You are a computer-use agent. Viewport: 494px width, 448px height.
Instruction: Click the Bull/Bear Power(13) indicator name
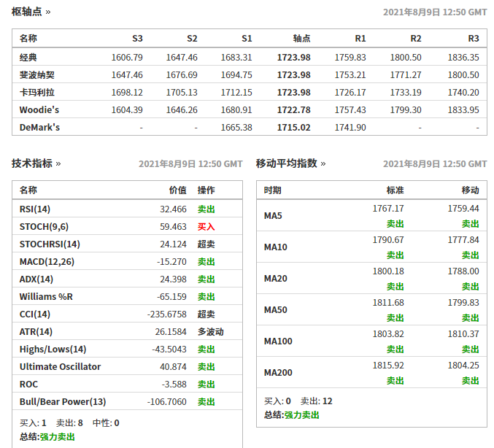tap(63, 402)
